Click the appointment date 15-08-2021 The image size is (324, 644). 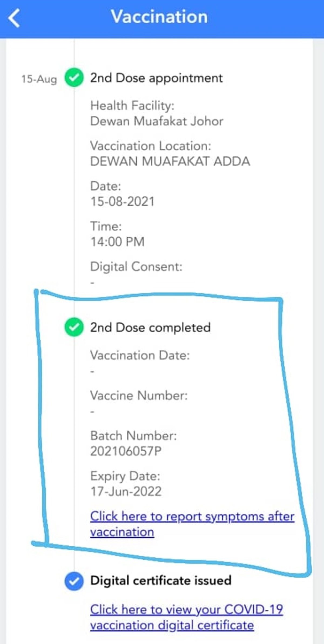(x=122, y=202)
